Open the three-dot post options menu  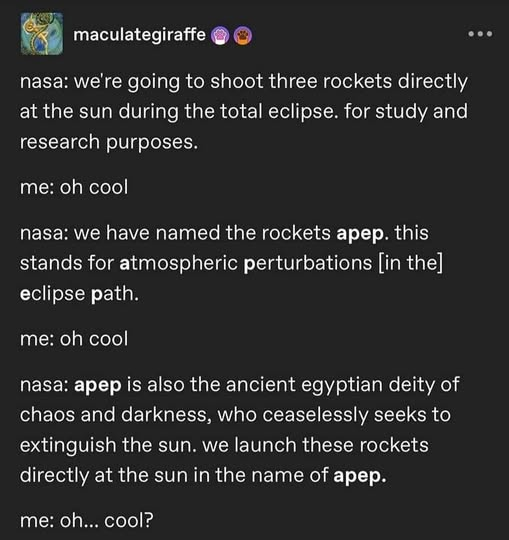click(x=480, y=34)
